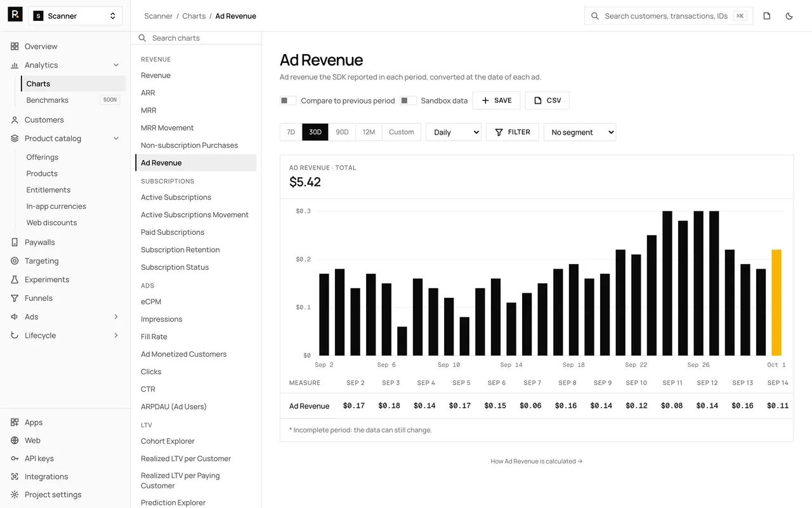Click the SAVE button

click(497, 100)
